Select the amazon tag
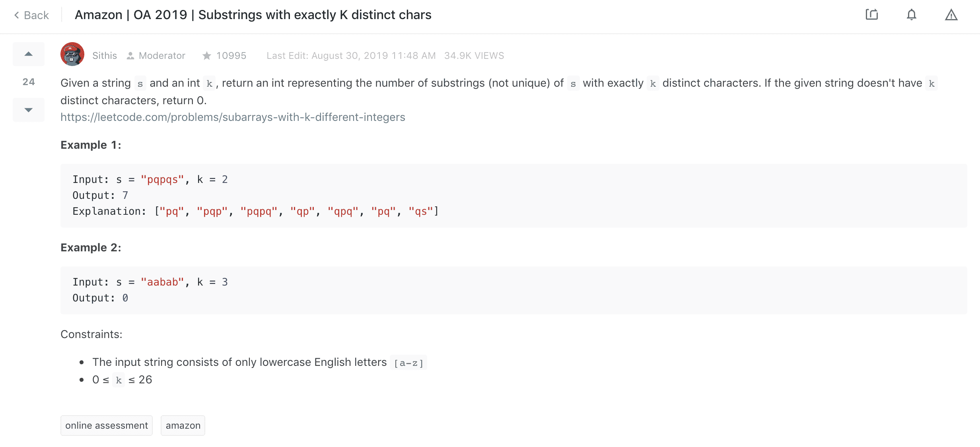 pos(183,426)
